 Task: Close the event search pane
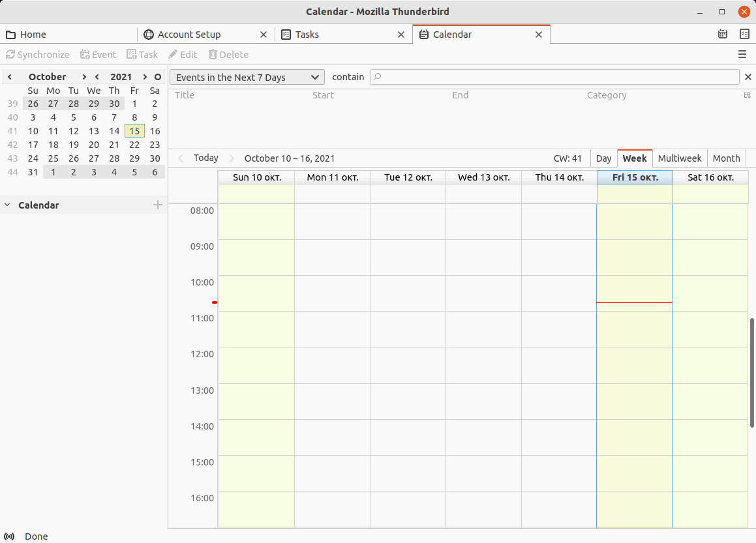click(x=748, y=77)
